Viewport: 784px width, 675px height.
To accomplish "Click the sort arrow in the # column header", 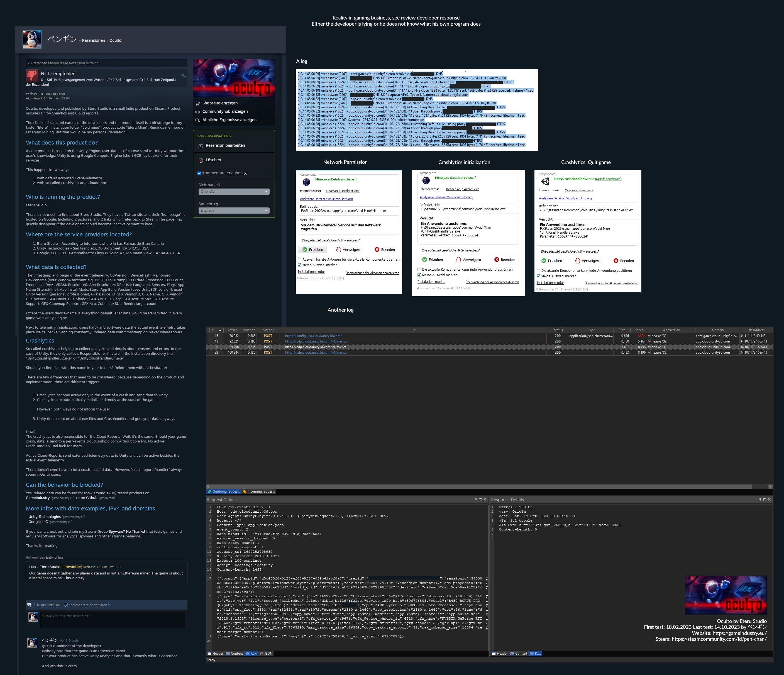I will pos(220,330).
